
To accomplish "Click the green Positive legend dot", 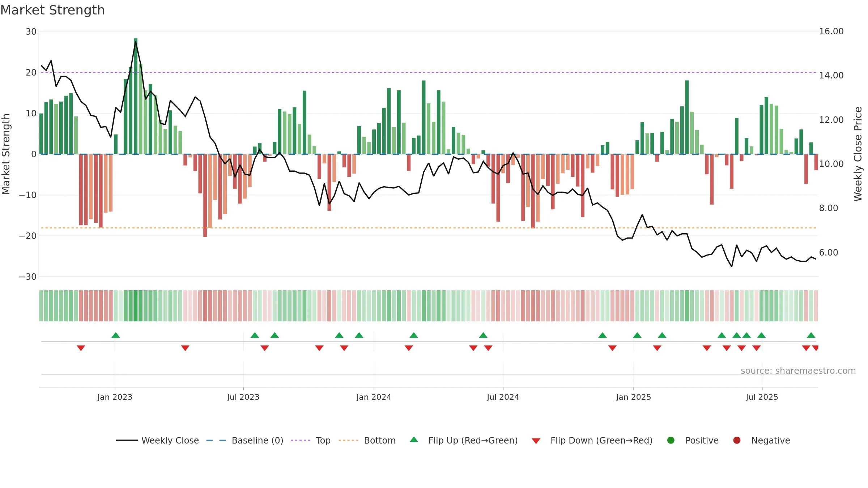I will pos(671,440).
